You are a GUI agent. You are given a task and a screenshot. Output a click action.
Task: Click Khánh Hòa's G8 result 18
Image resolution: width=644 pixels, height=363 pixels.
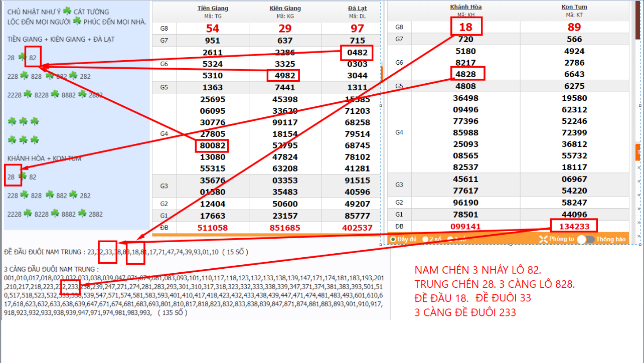tap(466, 27)
